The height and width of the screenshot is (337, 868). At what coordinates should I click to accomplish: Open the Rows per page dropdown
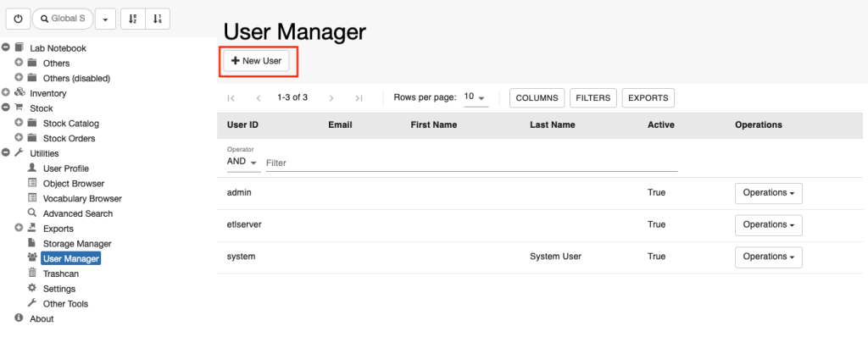coord(476,97)
